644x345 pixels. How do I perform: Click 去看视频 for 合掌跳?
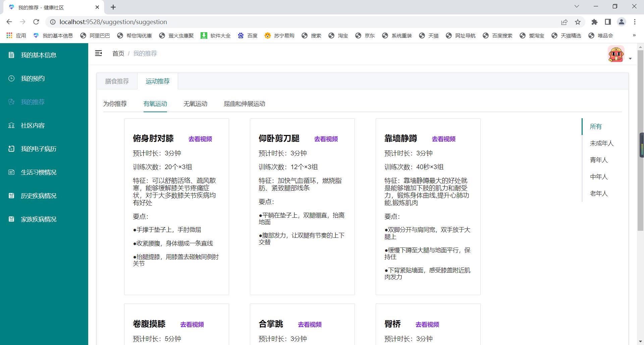[x=310, y=325]
